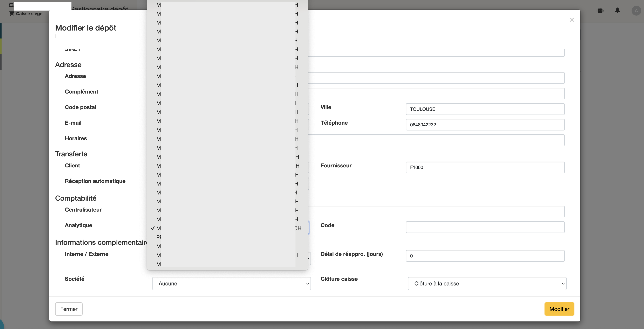Open the user avatar menu
644x329 pixels.
point(636,10)
